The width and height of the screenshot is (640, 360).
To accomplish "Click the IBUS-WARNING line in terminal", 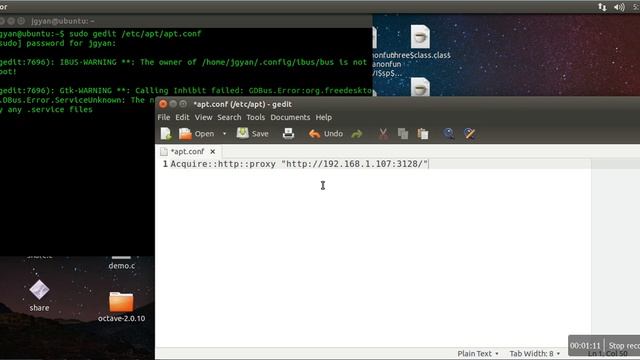I will coord(184,62).
